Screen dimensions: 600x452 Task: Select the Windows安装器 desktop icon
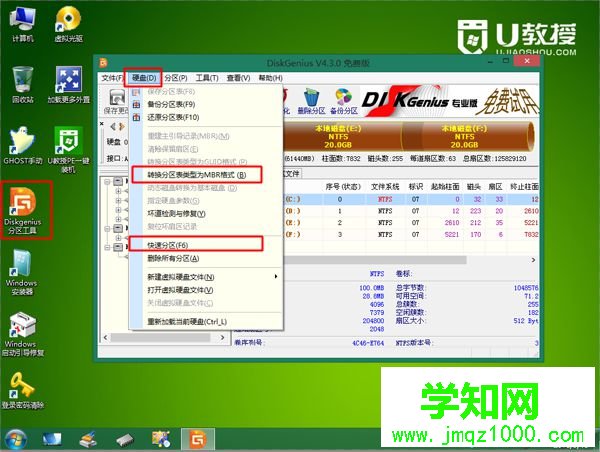point(21,272)
